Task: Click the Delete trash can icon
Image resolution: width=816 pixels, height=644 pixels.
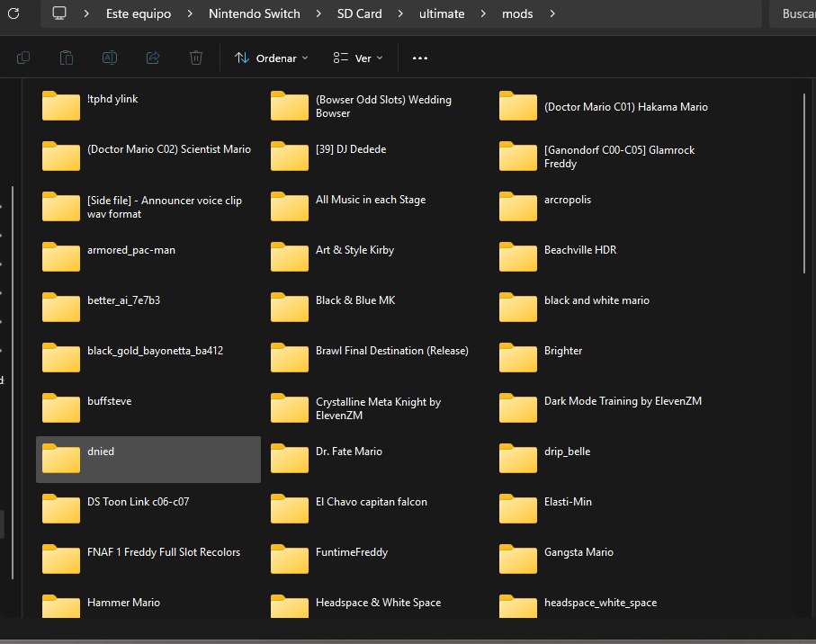Action: click(196, 58)
